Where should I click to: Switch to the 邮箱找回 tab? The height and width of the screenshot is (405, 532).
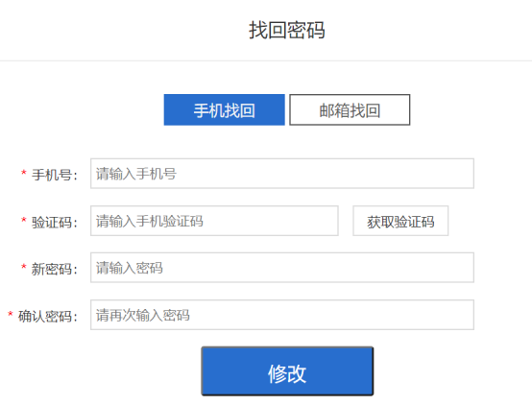(350, 110)
